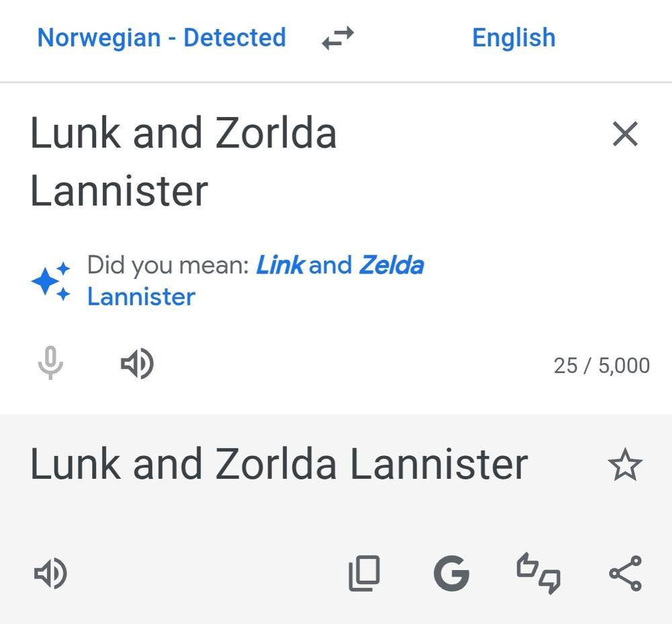
Task: Click the AI sparkle suggestion icon
Action: 50,280
